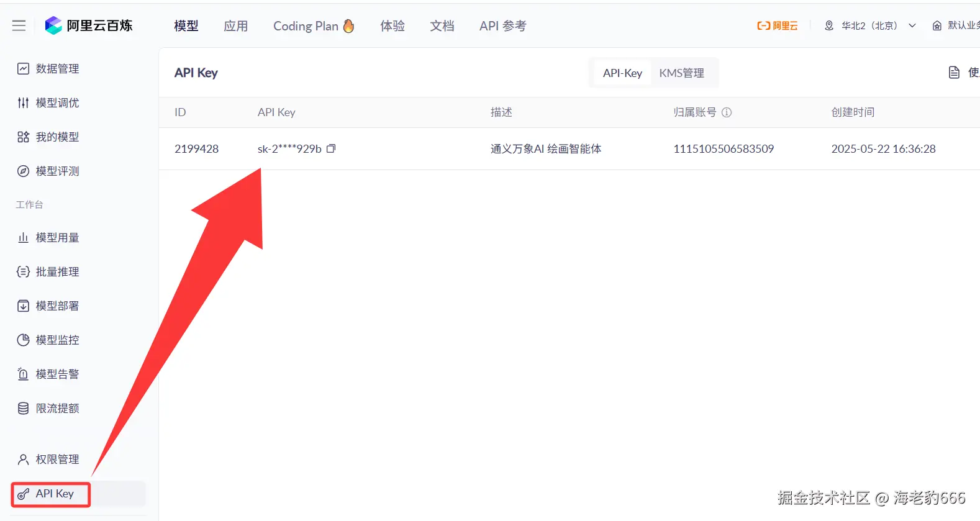Click the 描述 column header

click(x=501, y=112)
